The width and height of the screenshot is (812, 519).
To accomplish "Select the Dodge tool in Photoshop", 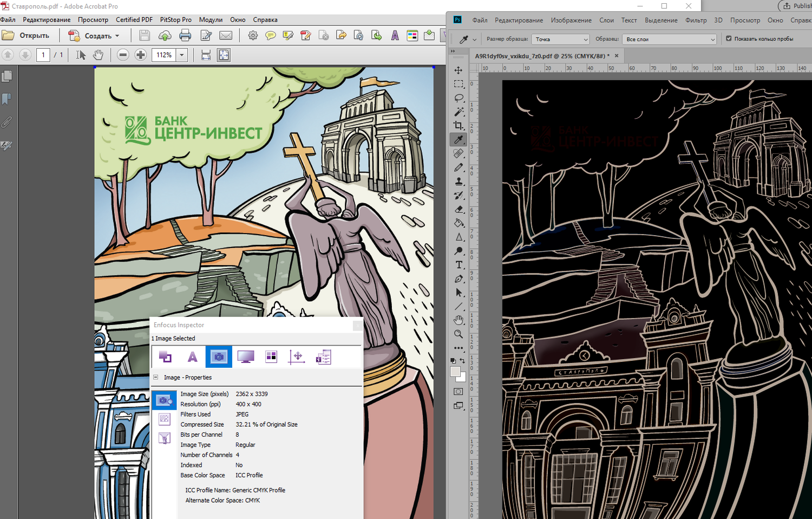I will 459,251.
